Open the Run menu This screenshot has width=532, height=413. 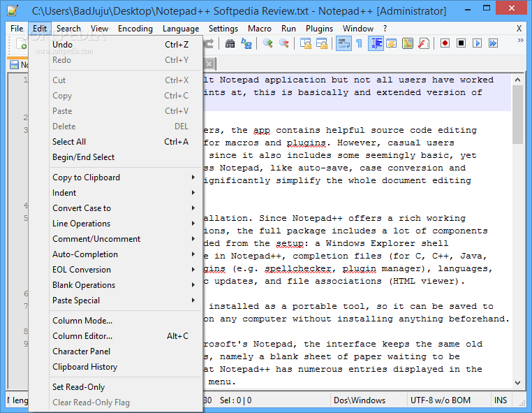point(288,29)
